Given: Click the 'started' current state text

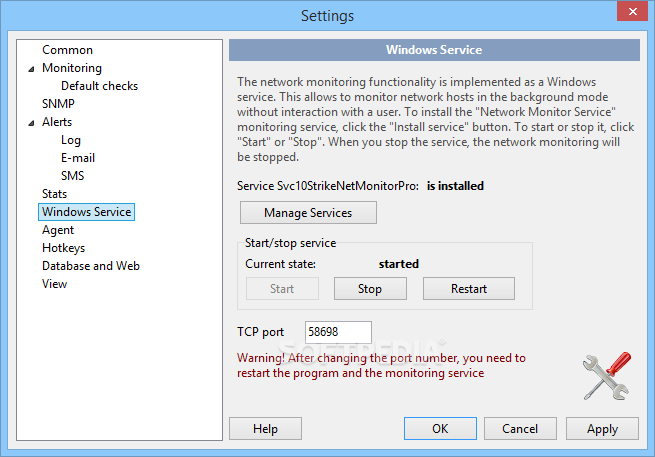Looking at the screenshot, I should coord(399,264).
